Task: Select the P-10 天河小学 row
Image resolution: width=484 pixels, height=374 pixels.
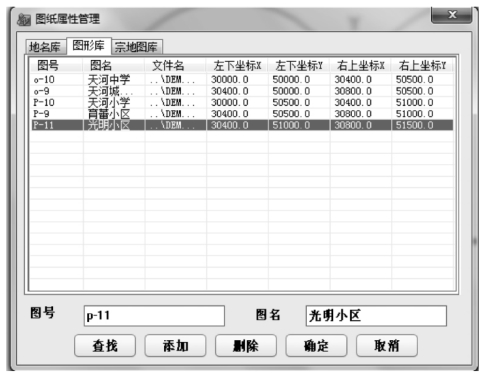Action: (x=242, y=102)
